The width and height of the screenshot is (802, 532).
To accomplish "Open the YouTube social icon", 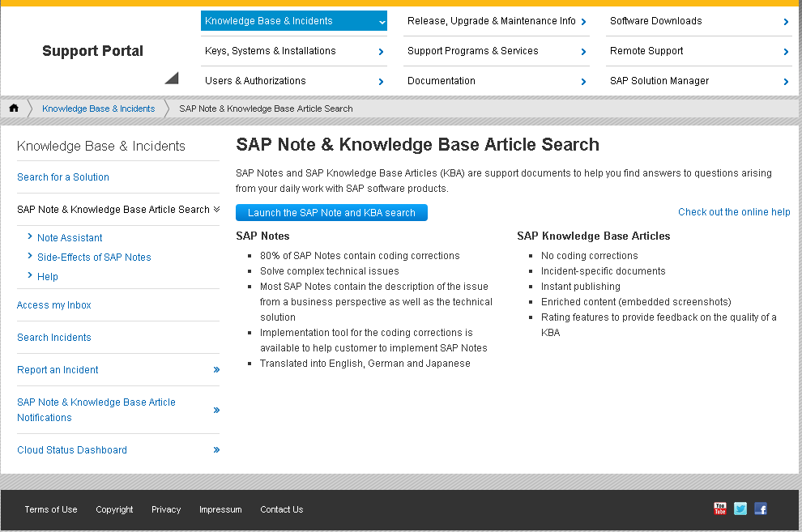I will point(719,509).
